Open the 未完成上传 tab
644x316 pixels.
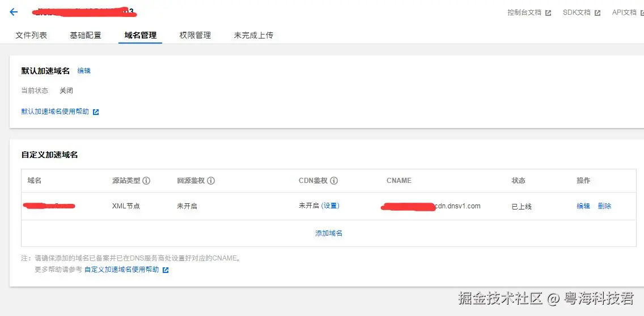(x=253, y=35)
